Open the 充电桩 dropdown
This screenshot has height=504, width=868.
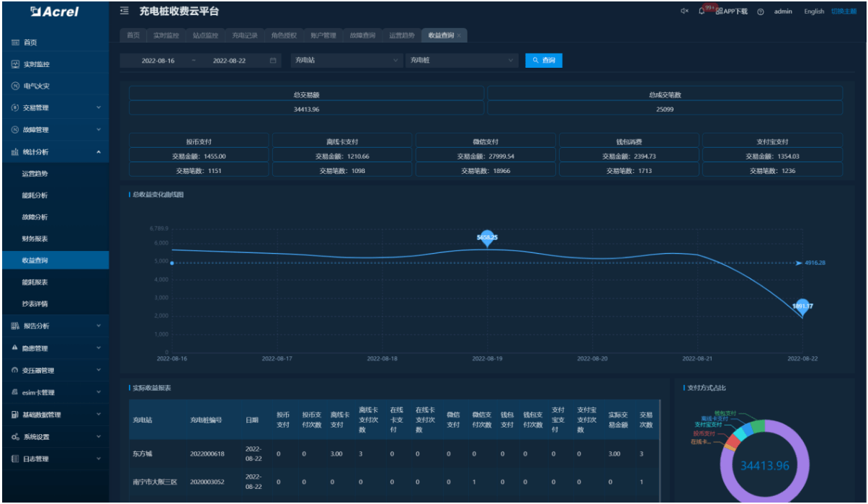click(x=462, y=61)
